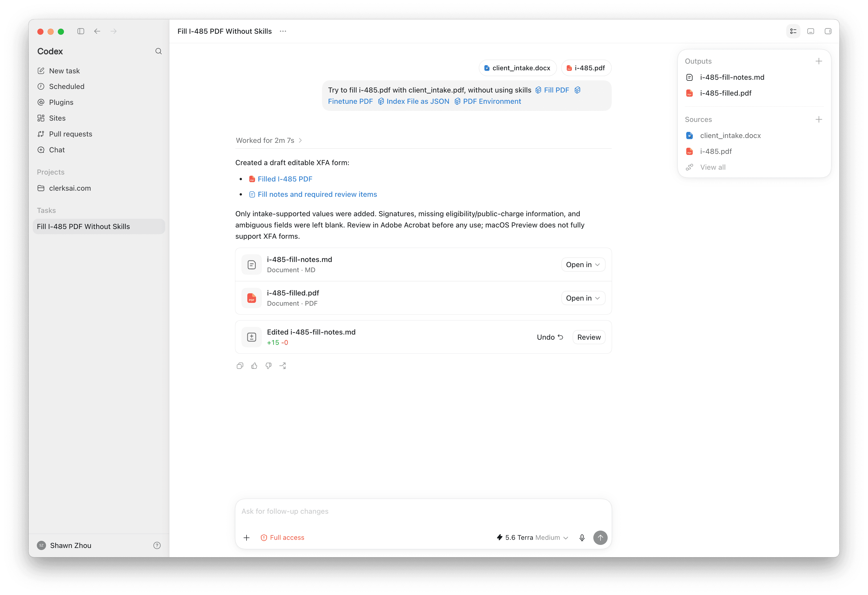Expand the Worked for 2m 7s details
The image size is (868, 595).
(x=269, y=140)
